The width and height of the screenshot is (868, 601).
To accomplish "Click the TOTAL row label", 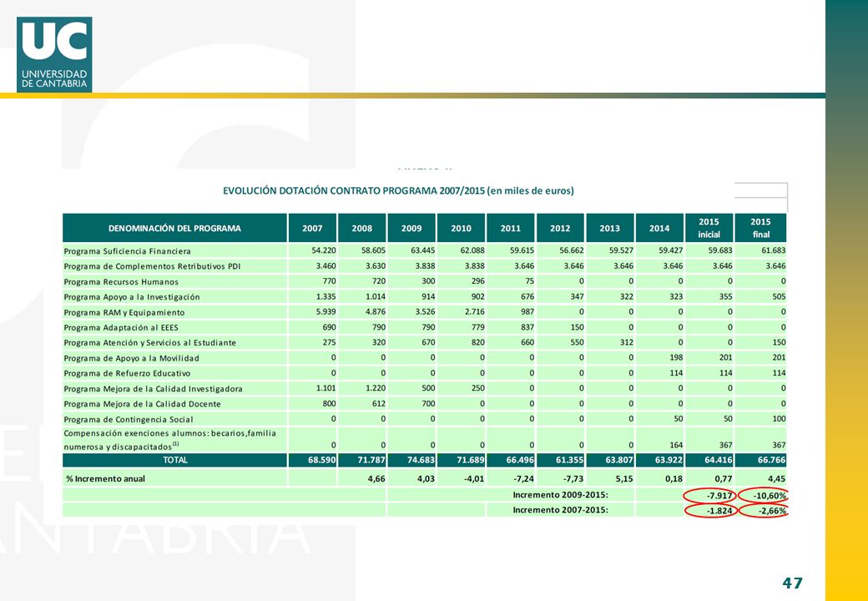I will tap(175, 460).
